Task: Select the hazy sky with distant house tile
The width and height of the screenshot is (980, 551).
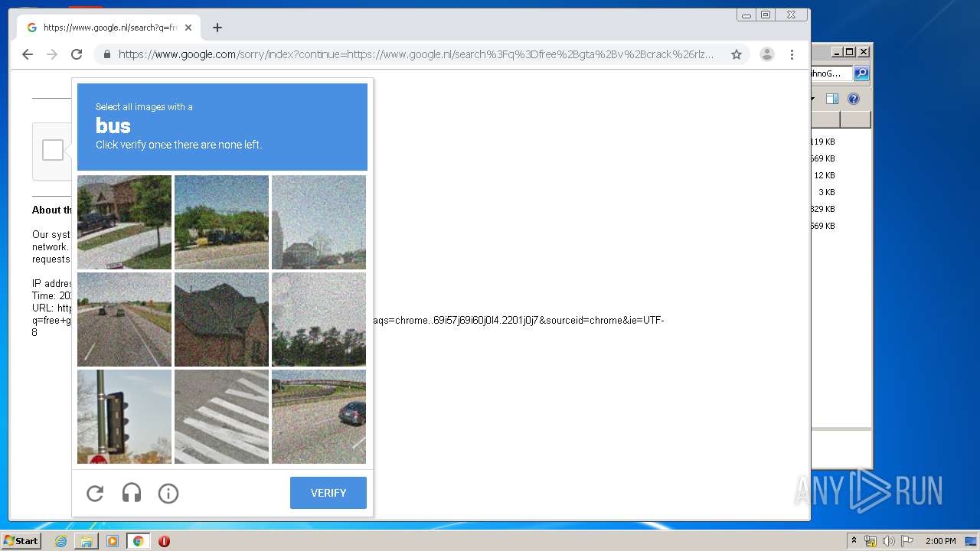Action: [318, 222]
